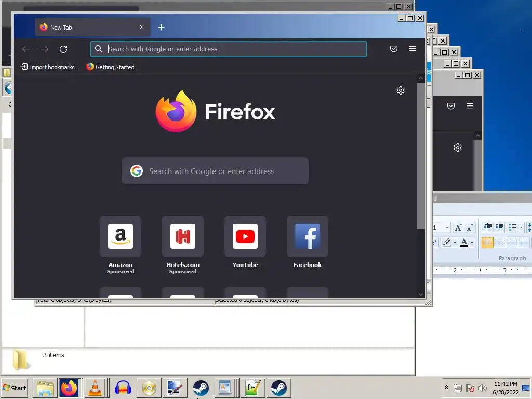Apply text highlight color in WordPad
532x399 pixels.
tap(446, 242)
